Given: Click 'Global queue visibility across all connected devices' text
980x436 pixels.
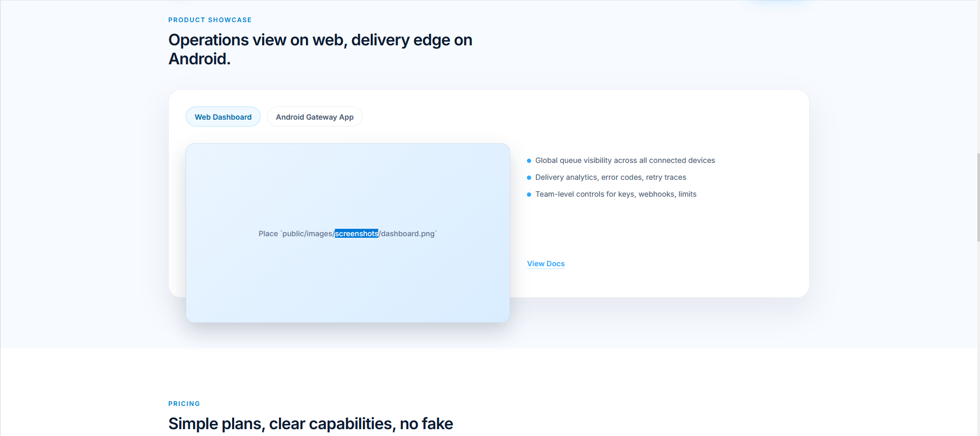Looking at the screenshot, I should [x=625, y=160].
